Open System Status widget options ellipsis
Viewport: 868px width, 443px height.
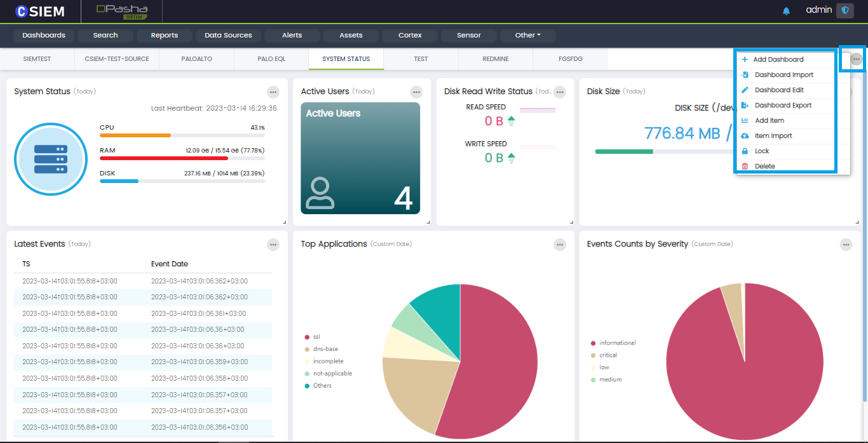point(273,92)
